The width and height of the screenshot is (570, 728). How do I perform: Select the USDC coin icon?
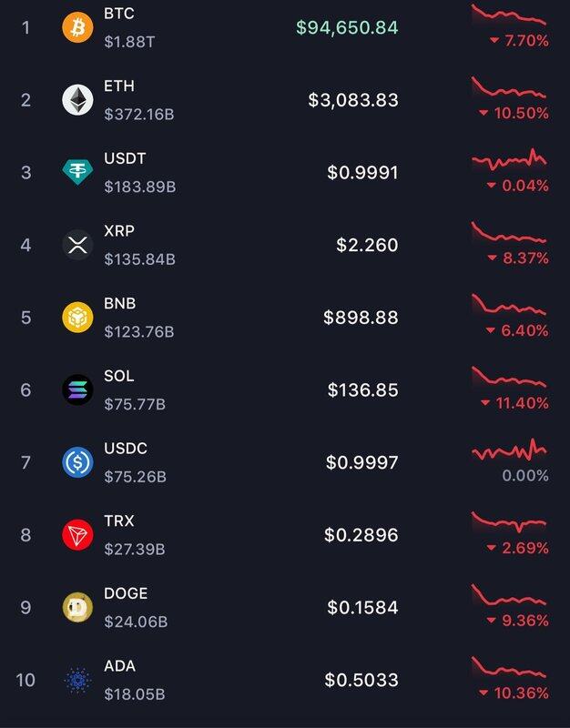pos(77,462)
